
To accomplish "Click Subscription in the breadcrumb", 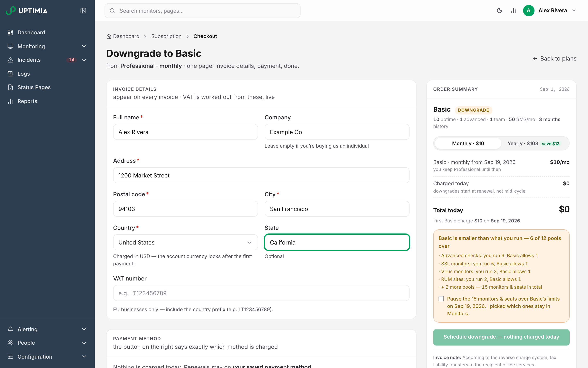I will point(166,36).
